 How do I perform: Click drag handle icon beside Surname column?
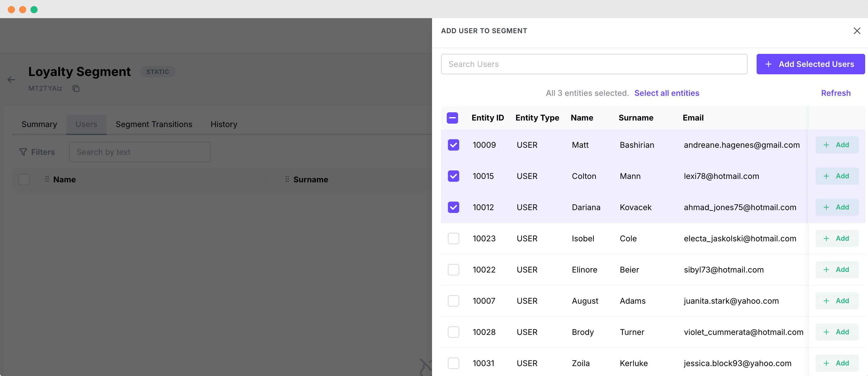click(x=287, y=179)
